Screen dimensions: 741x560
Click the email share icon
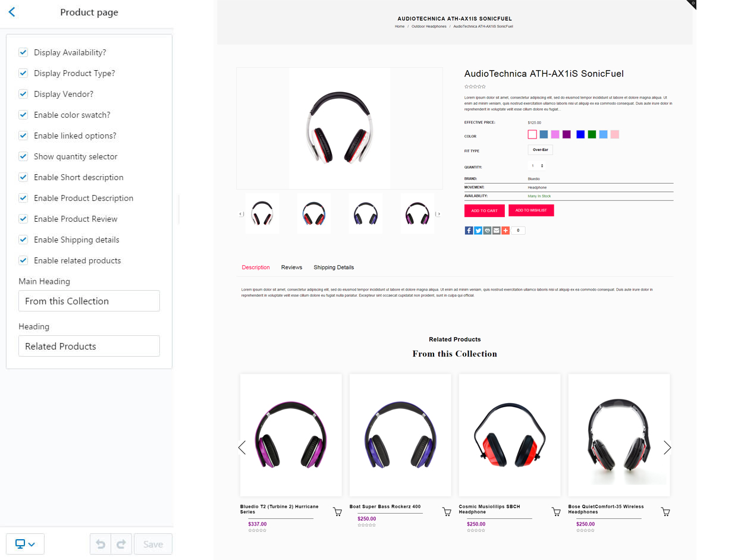coord(497,231)
